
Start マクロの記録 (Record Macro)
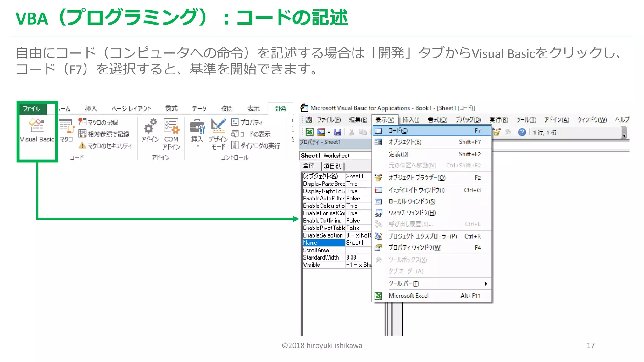coord(98,122)
